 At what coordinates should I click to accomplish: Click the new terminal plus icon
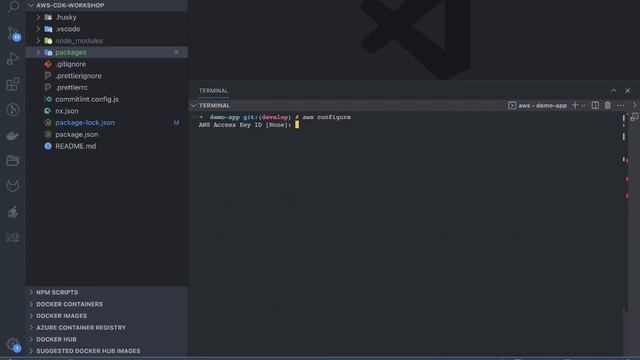pyautogui.click(x=575, y=105)
